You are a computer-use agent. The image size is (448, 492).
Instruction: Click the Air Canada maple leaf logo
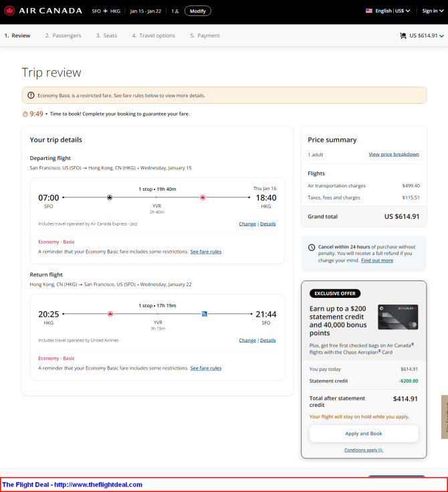tap(9, 11)
